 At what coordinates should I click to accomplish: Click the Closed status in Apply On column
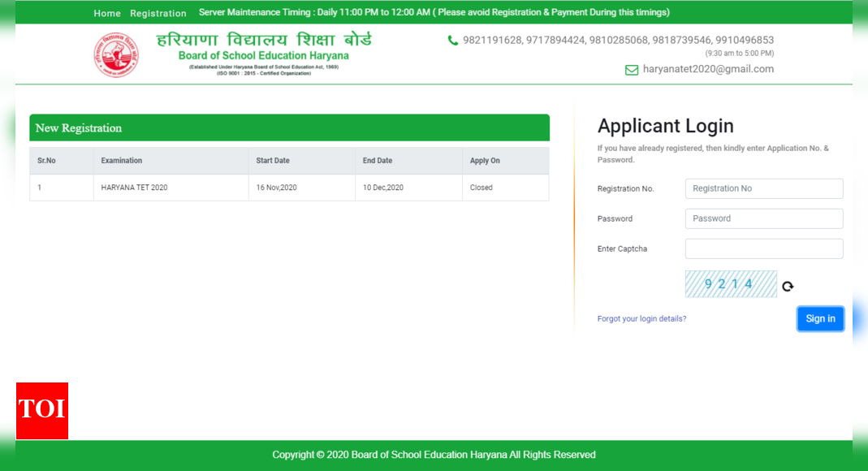point(481,188)
